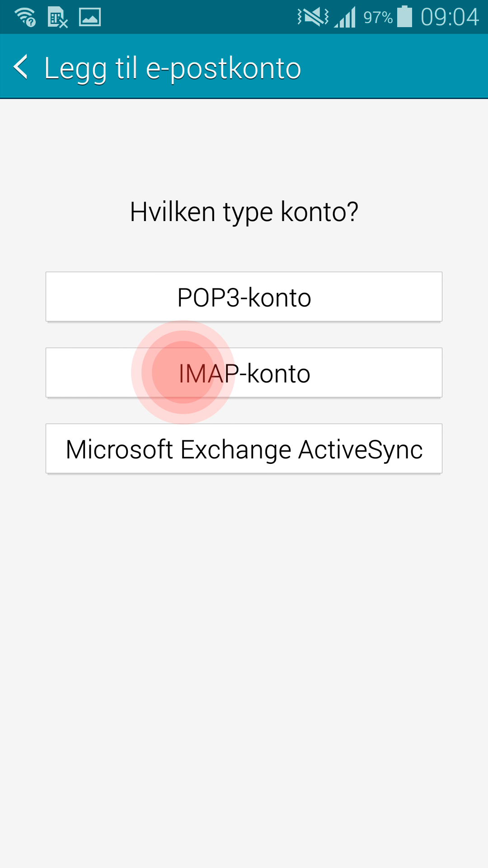The width and height of the screenshot is (488, 868).
Task: Open Wi-Fi status icon in status bar
Action: point(25,17)
